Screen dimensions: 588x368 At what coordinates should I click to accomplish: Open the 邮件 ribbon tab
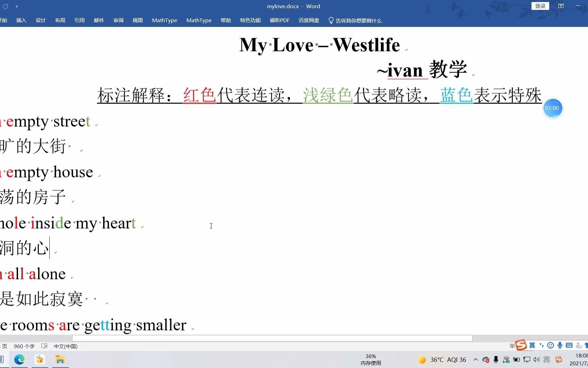tap(99, 20)
